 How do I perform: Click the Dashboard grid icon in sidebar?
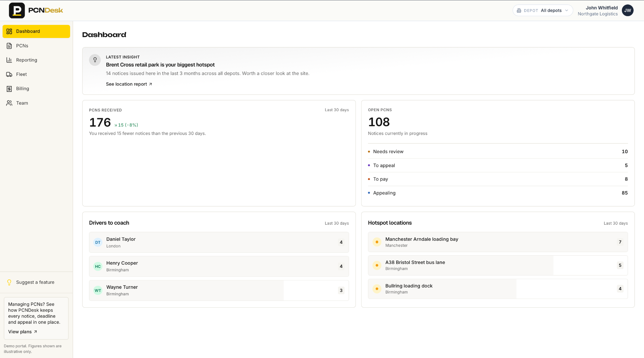(9, 31)
